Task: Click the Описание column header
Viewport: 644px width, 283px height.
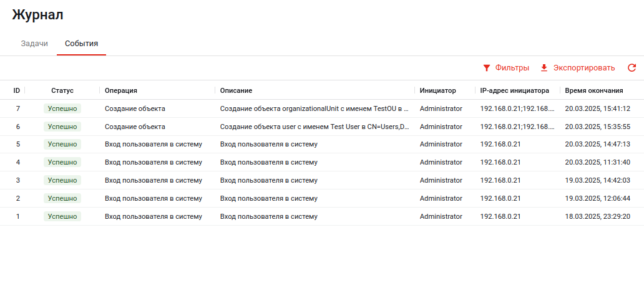Action: [236, 90]
